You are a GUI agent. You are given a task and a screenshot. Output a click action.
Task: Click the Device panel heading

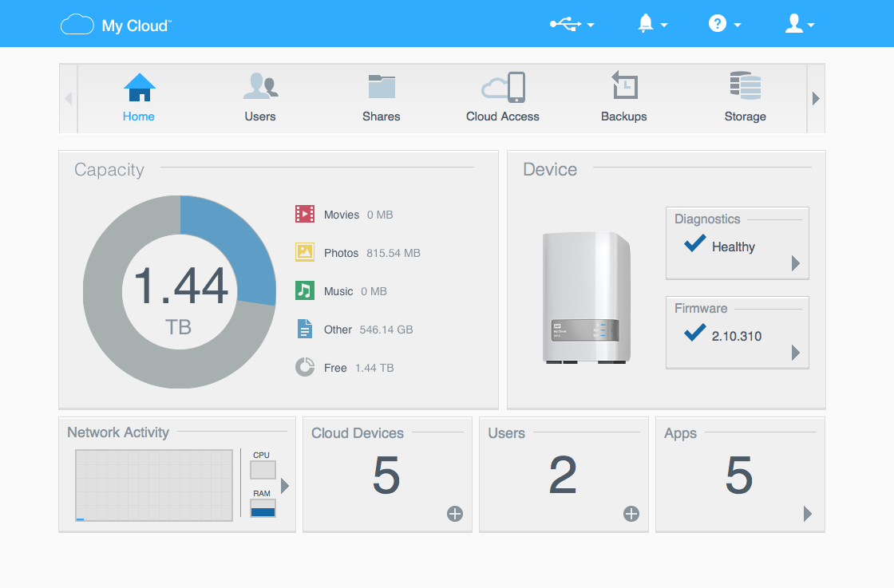coord(550,169)
